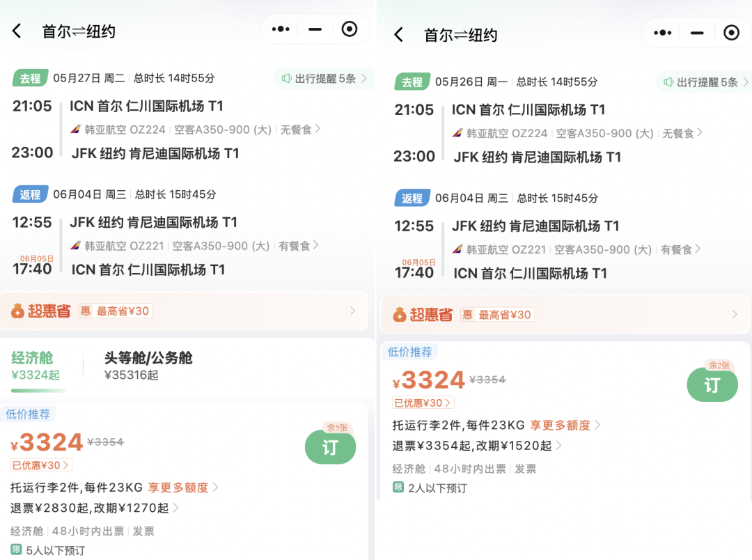
Task: Click the speaker icon beside 出行提醒, left screen
Action: [x=286, y=78]
